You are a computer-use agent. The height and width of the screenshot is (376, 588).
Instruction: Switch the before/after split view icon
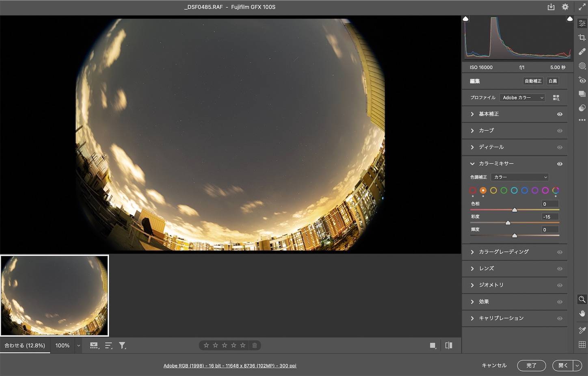click(x=449, y=346)
